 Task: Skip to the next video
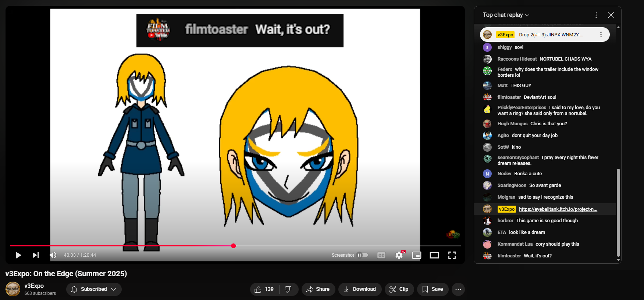click(36, 255)
